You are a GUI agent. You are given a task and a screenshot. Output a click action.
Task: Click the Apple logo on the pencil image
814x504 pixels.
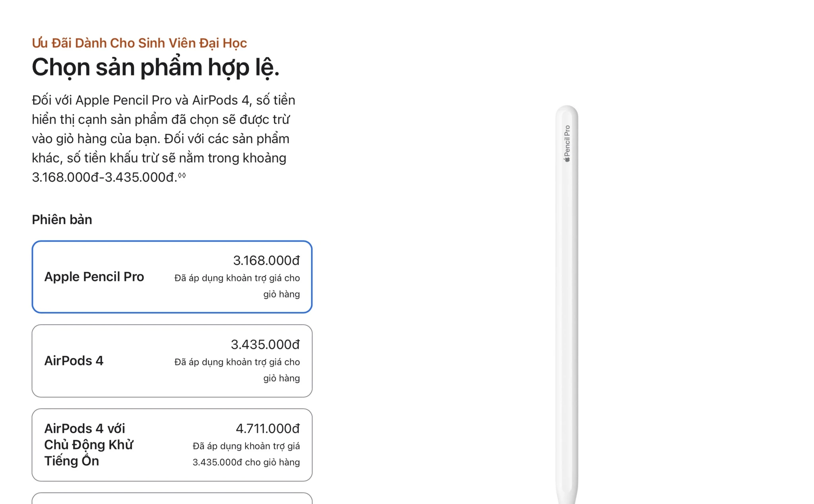pyautogui.click(x=567, y=159)
